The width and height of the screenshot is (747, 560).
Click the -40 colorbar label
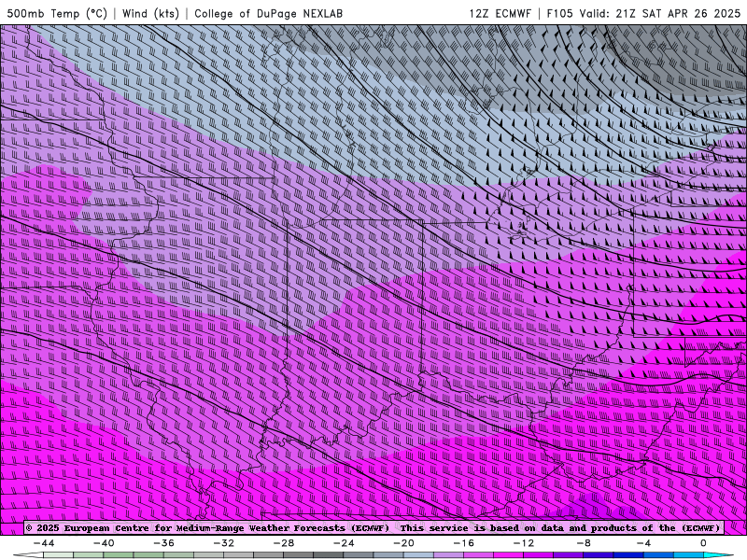[x=104, y=543]
